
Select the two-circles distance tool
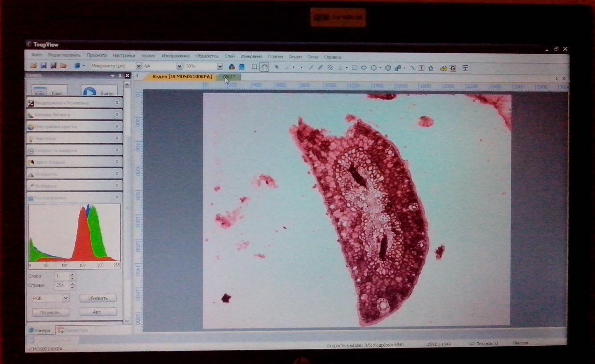398,68
